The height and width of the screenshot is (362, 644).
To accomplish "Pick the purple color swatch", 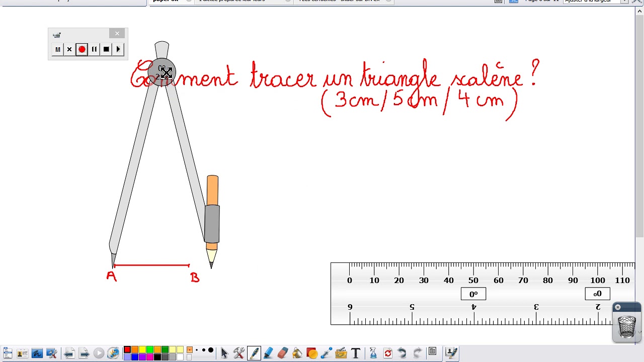I will [142, 357].
